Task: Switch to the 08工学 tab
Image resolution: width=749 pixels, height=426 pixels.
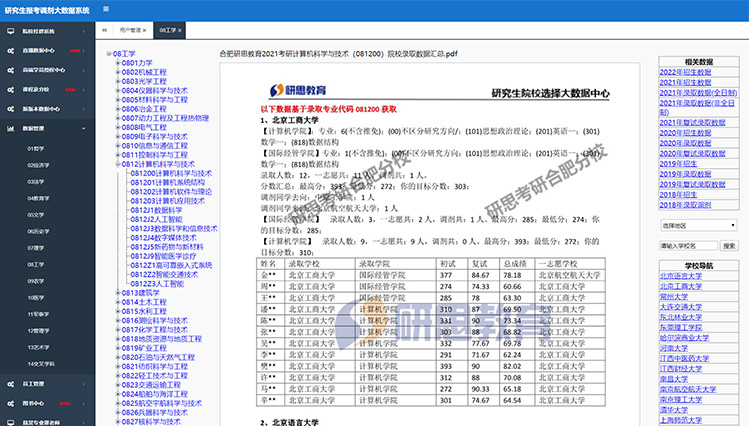Action: (x=168, y=30)
